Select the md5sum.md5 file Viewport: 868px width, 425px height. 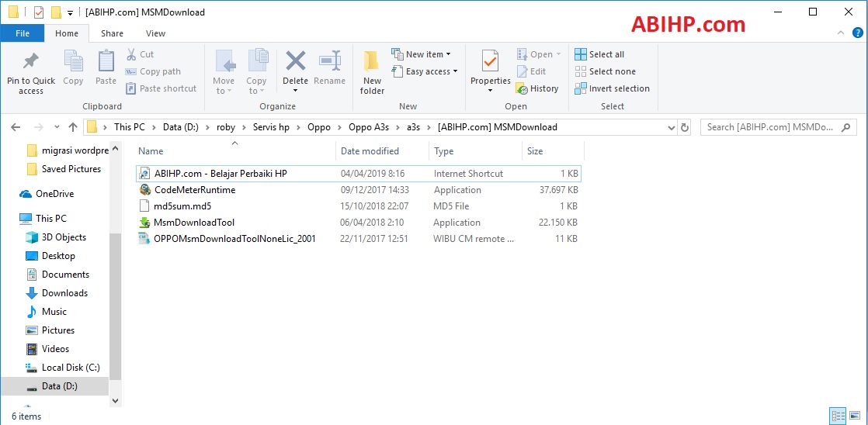pyautogui.click(x=358, y=206)
